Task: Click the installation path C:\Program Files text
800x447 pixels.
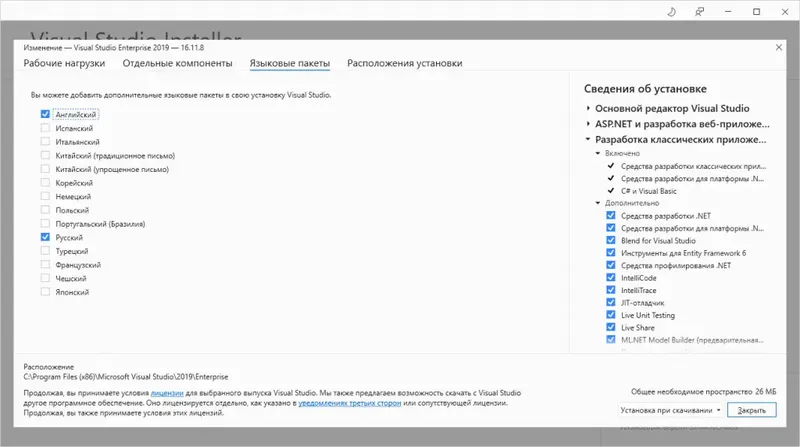Action: (126, 377)
